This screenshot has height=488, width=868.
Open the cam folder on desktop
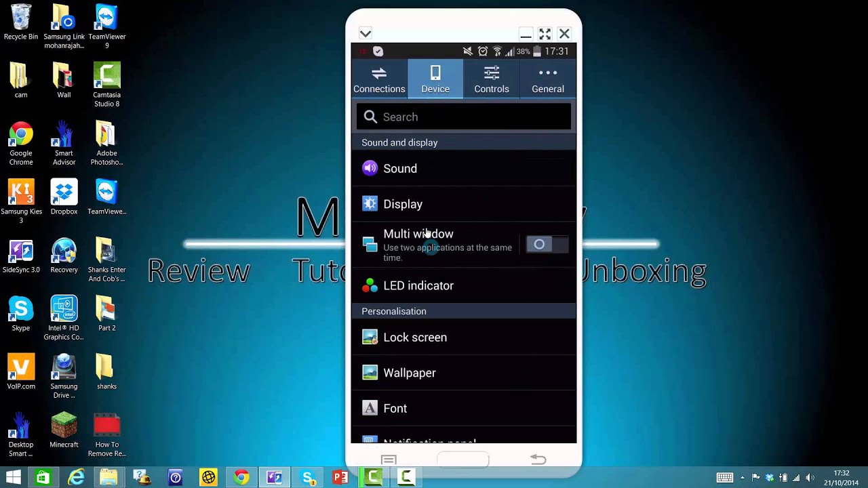pos(21,81)
